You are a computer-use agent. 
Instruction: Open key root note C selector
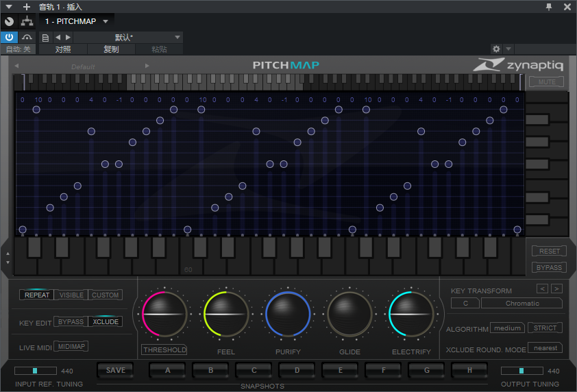(465, 304)
